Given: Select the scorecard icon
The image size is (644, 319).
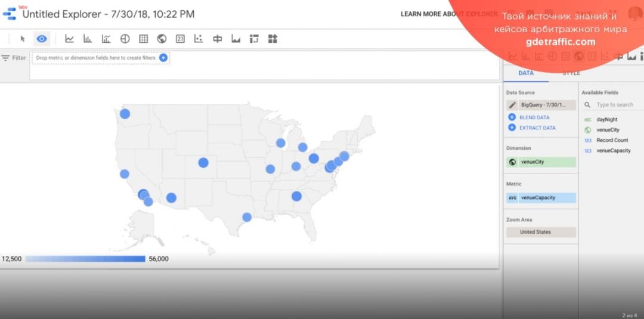Looking at the screenshot, I should [x=180, y=39].
